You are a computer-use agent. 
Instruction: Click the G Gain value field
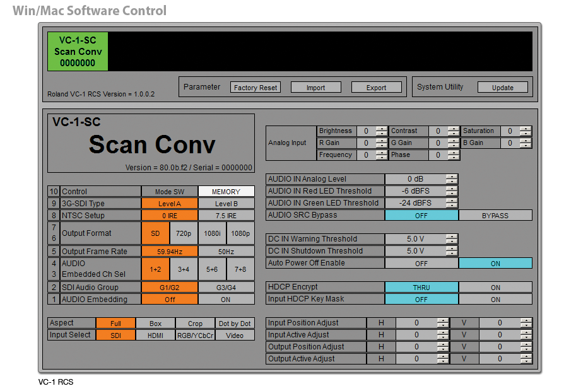(x=438, y=143)
